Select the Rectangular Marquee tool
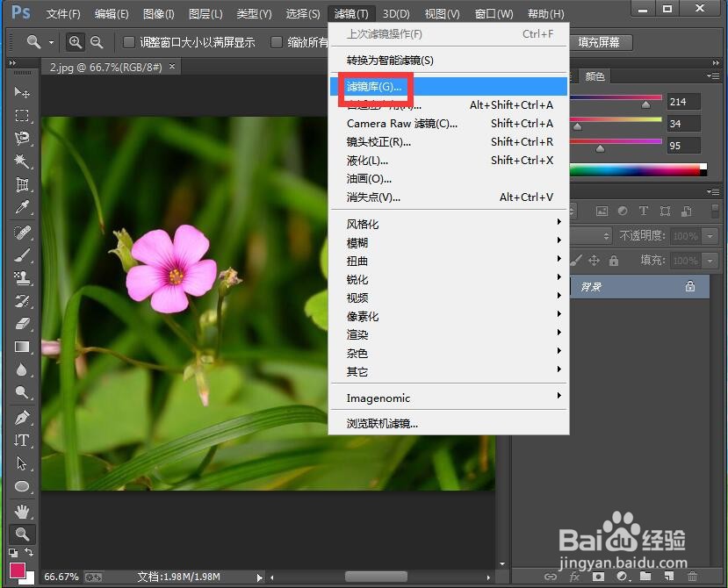Viewport: 728px width, 588px height. [x=22, y=115]
